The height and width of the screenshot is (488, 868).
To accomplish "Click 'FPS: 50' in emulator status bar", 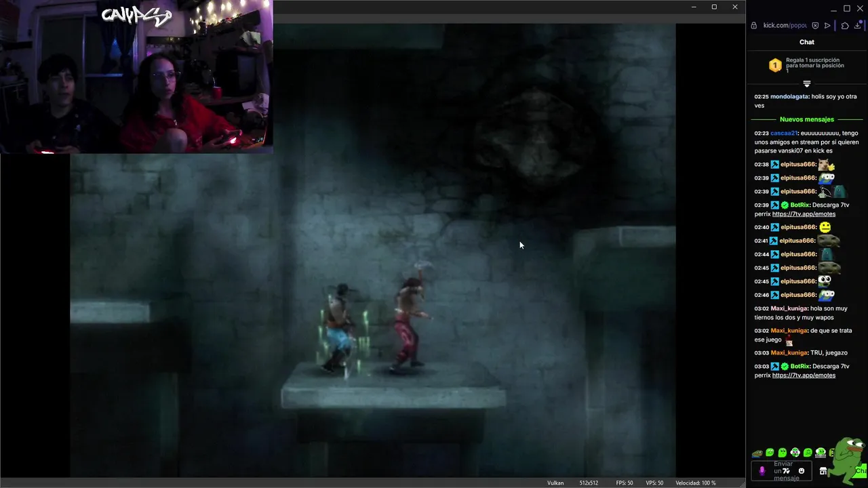I will pos(625,483).
